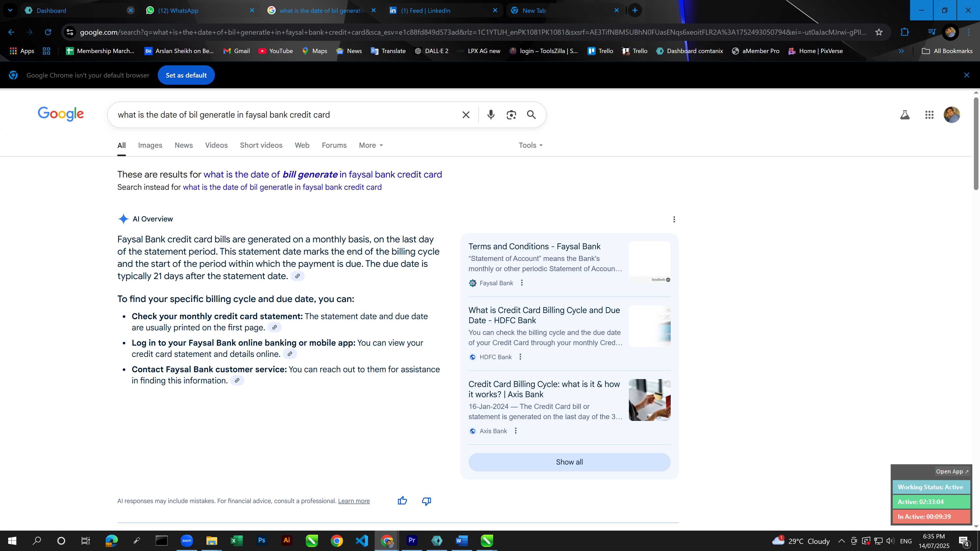Open Visual Studio Code from taskbar
980x551 pixels.
[x=362, y=540]
